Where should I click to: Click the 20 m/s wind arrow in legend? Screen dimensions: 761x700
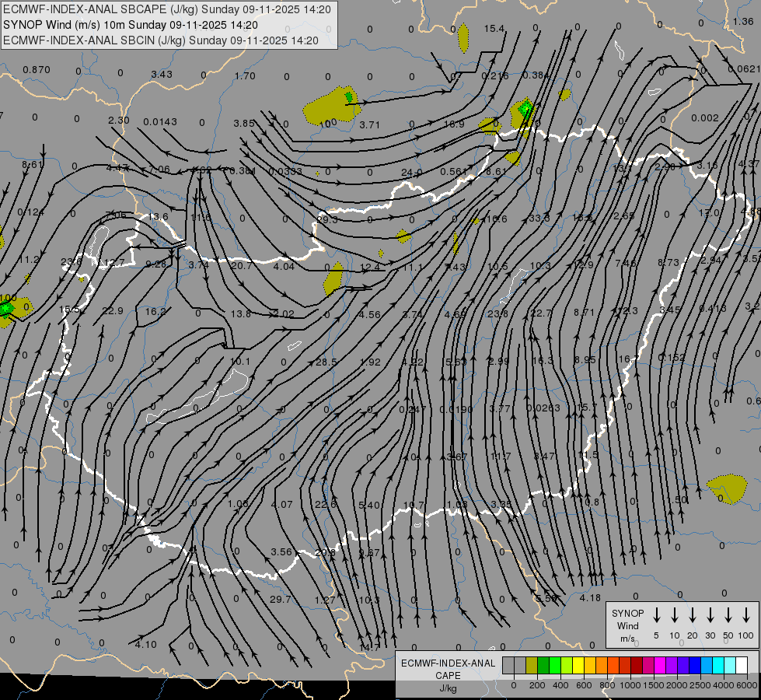pos(693,615)
